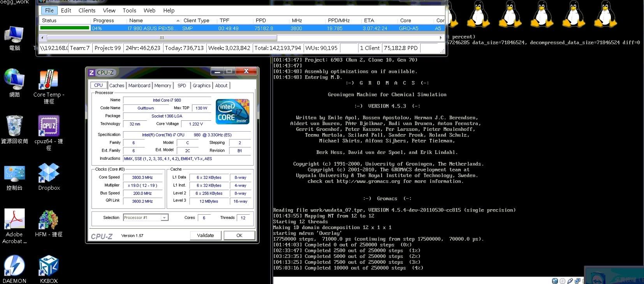
Task: Click the 'Intel Core i7 980' name field
Action: click(x=167, y=100)
